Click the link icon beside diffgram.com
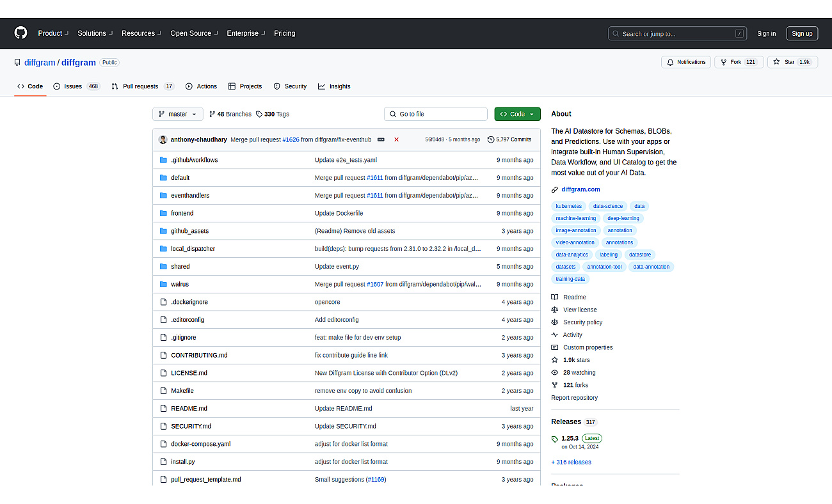The width and height of the screenshot is (832, 504). click(555, 189)
